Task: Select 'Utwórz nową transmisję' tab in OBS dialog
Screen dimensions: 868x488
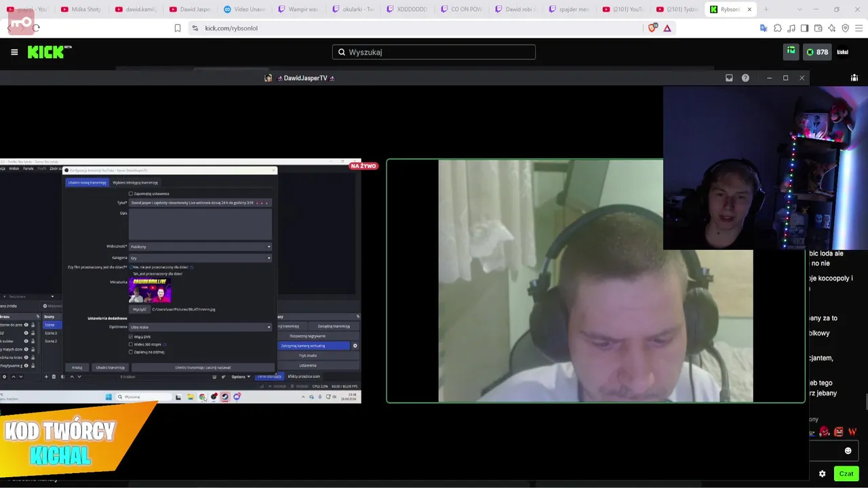Action: click(87, 182)
